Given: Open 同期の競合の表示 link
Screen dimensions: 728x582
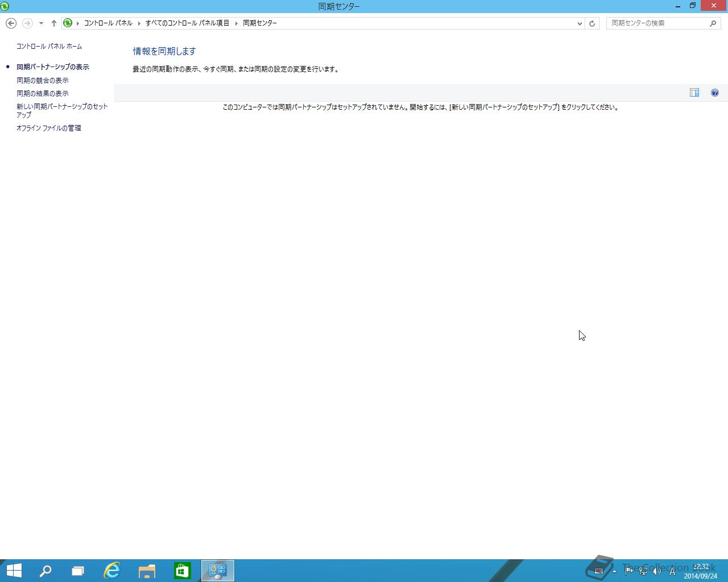Looking at the screenshot, I should (43, 81).
